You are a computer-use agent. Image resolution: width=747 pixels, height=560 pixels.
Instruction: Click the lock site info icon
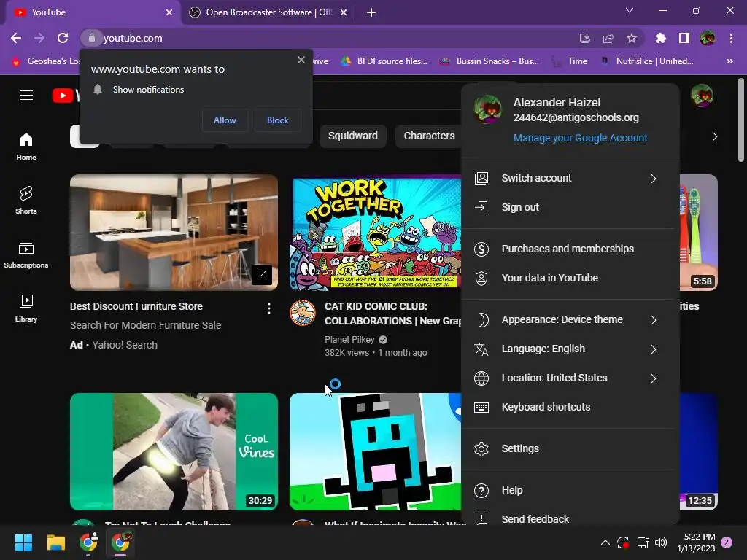tap(91, 38)
